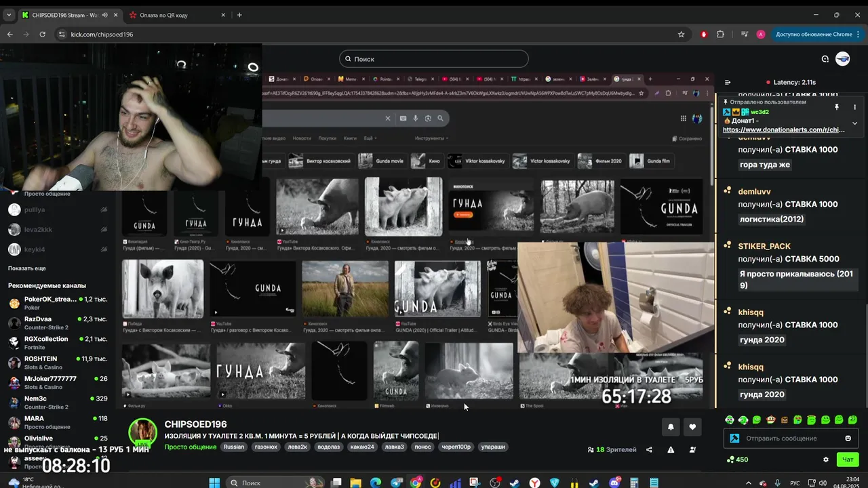This screenshot has width=868, height=488.
Task: Click the share stream icon
Action: point(649,449)
